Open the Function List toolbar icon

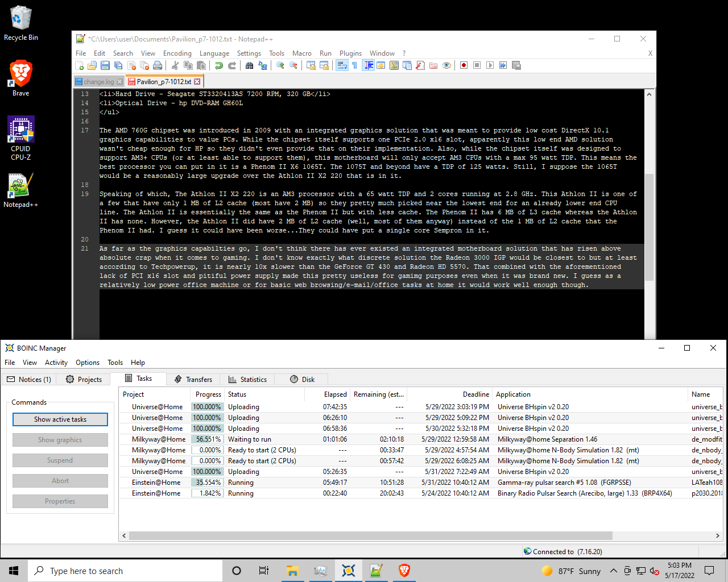420,65
